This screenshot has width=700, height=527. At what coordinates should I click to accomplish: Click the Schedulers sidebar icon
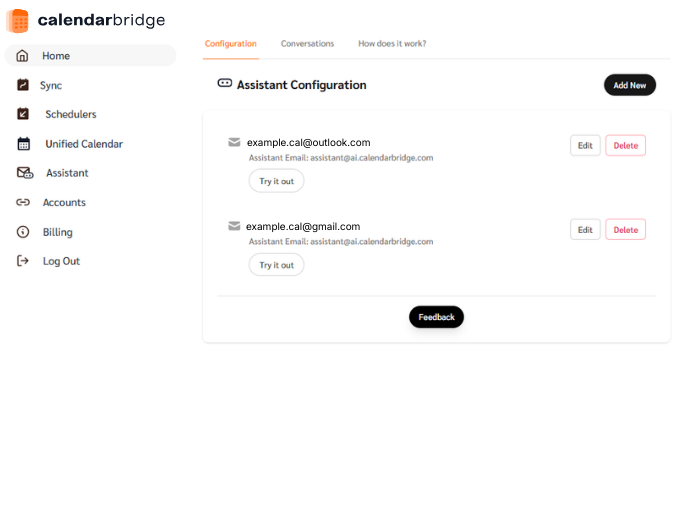click(x=23, y=114)
